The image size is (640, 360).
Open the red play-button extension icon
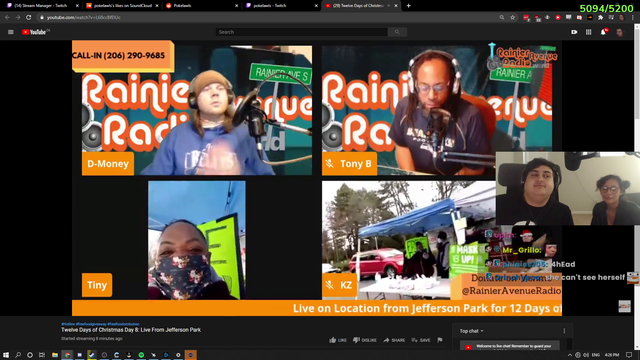[558, 18]
